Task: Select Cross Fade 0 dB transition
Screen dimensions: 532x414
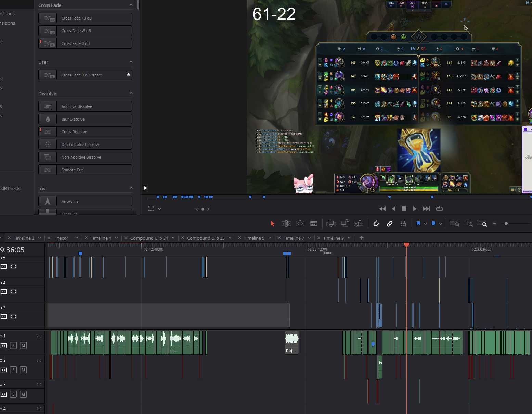Action: tap(85, 43)
